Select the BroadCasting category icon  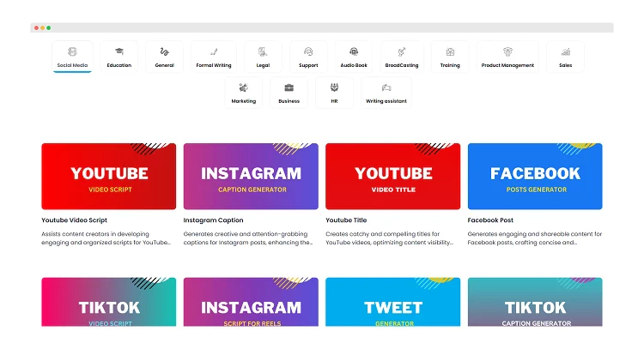point(402,51)
